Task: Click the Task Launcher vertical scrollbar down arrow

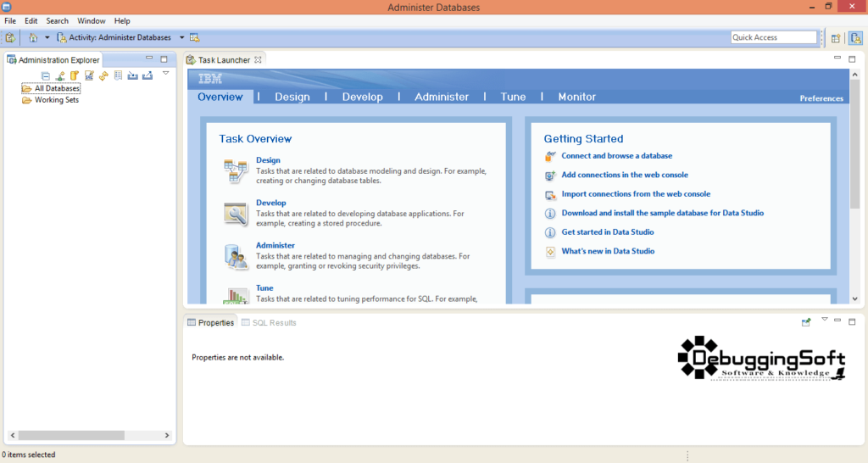Action: tap(854, 298)
